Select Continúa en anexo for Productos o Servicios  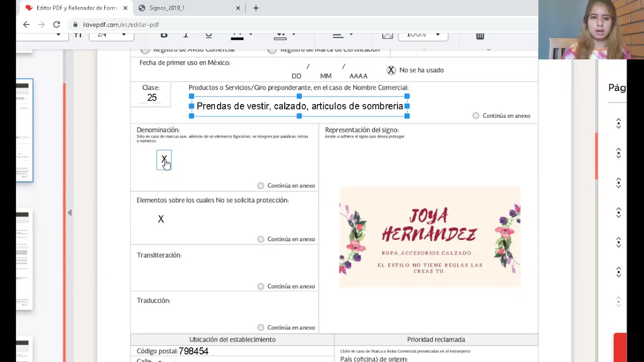click(476, 116)
